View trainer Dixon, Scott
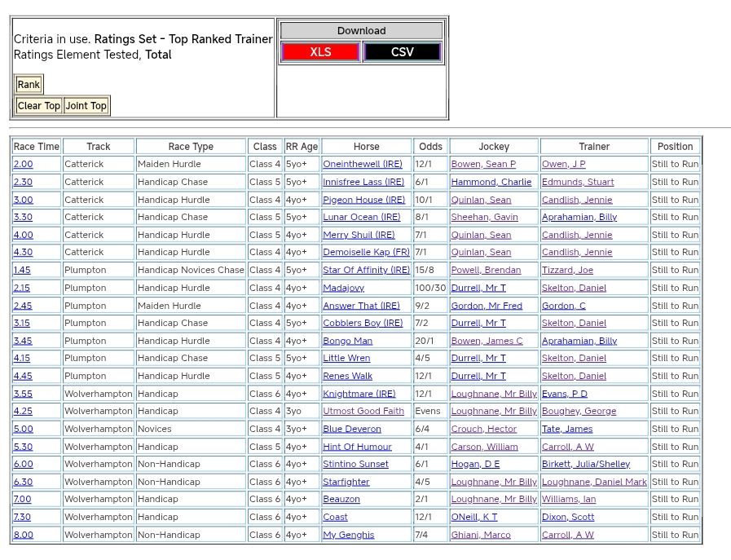The width and height of the screenshot is (731, 560). [567, 518]
